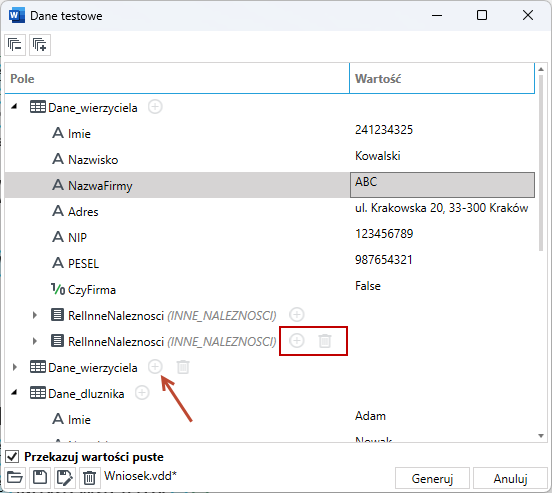This screenshot has width=552, height=493.
Task: Click the Wartość column header
Action: (442, 78)
